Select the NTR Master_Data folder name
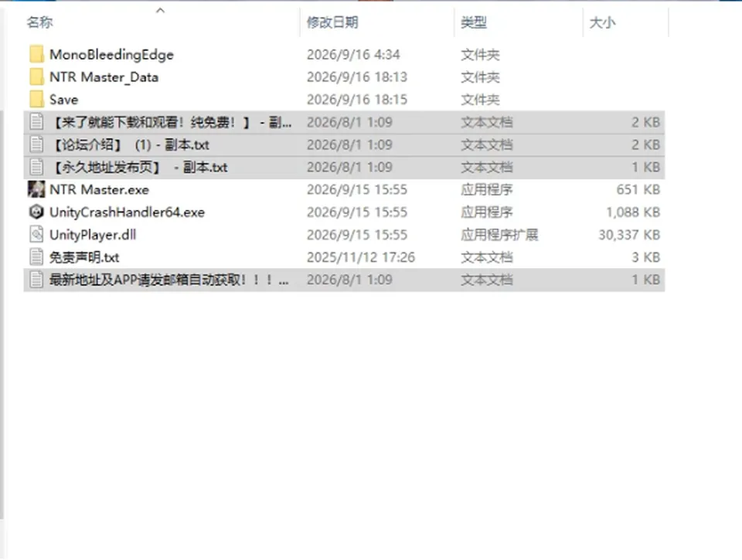This screenshot has width=742, height=560. tap(104, 77)
